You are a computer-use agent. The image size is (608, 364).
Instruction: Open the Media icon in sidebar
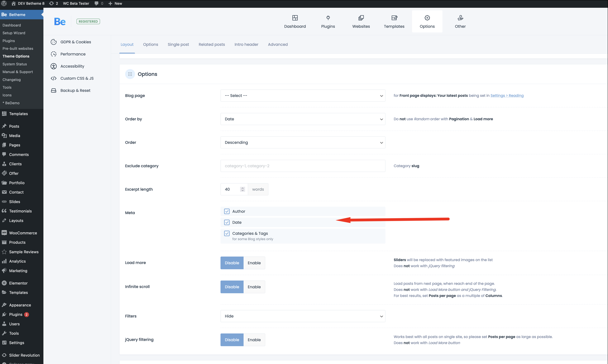point(4,135)
